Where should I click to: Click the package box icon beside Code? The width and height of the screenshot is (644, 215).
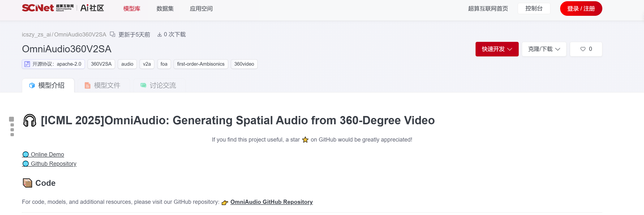[x=28, y=183]
